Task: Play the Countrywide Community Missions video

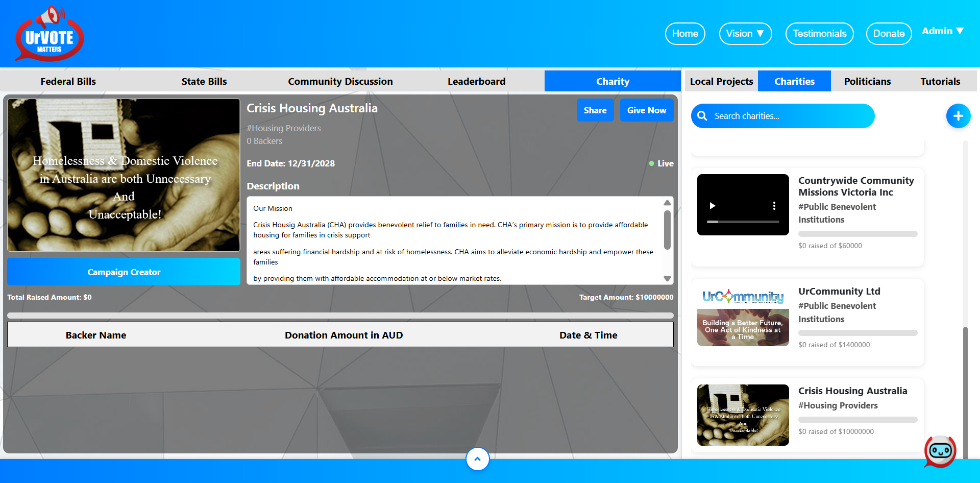Action: coord(713,206)
